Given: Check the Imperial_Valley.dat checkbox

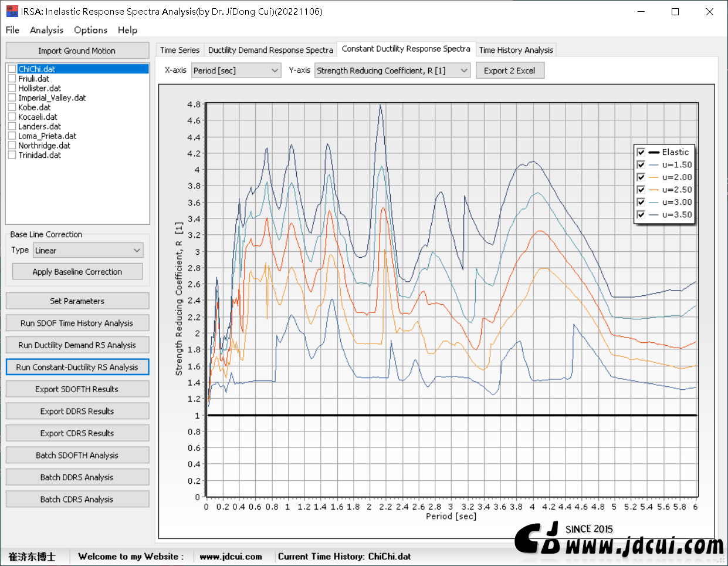Looking at the screenshot, I should (x=12, y=98).
